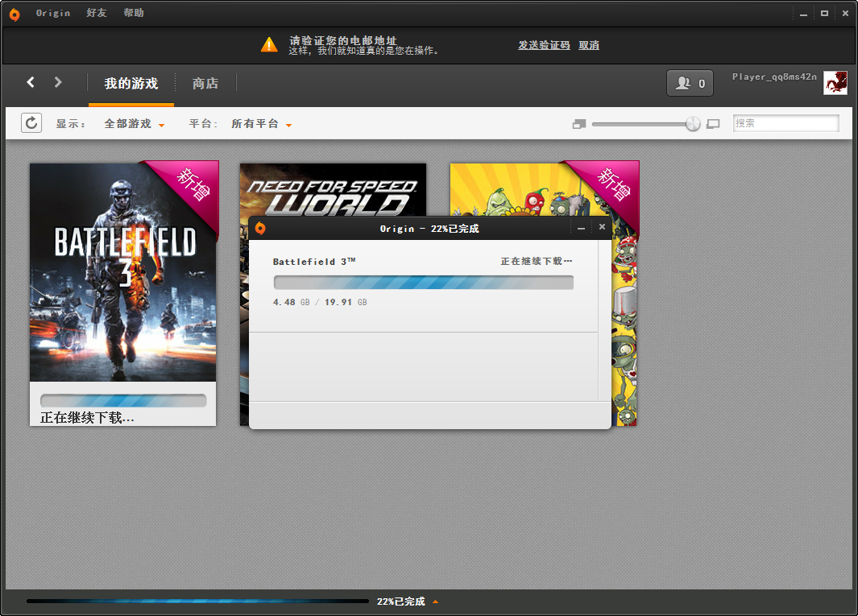This screenshot has height=616, width=858.
Task: Open the 好友 menu
Action: 97,13
